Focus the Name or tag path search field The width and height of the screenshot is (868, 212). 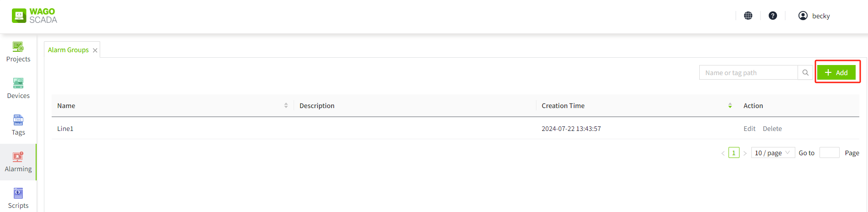click(748, 72)
